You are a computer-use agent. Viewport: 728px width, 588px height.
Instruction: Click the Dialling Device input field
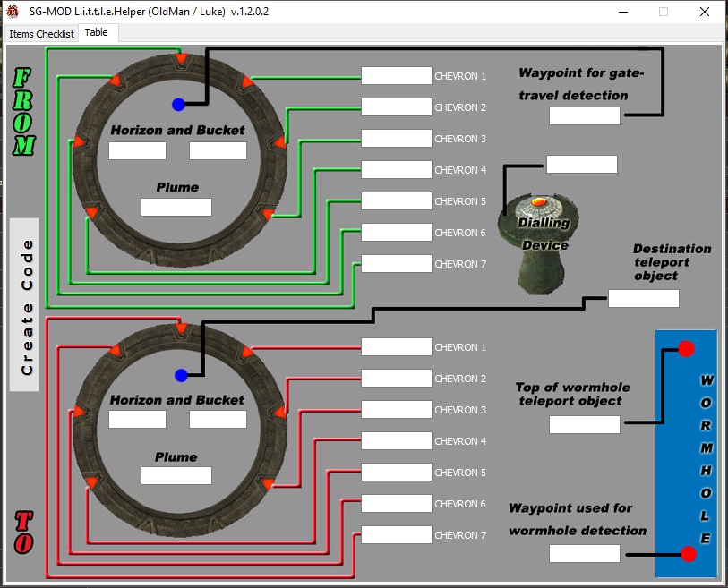[x=582, y=165]
